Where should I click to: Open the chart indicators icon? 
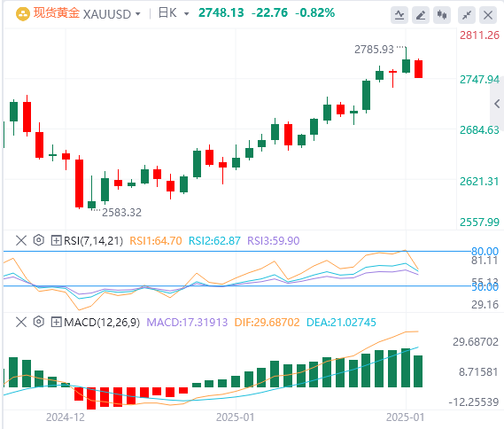399,15
